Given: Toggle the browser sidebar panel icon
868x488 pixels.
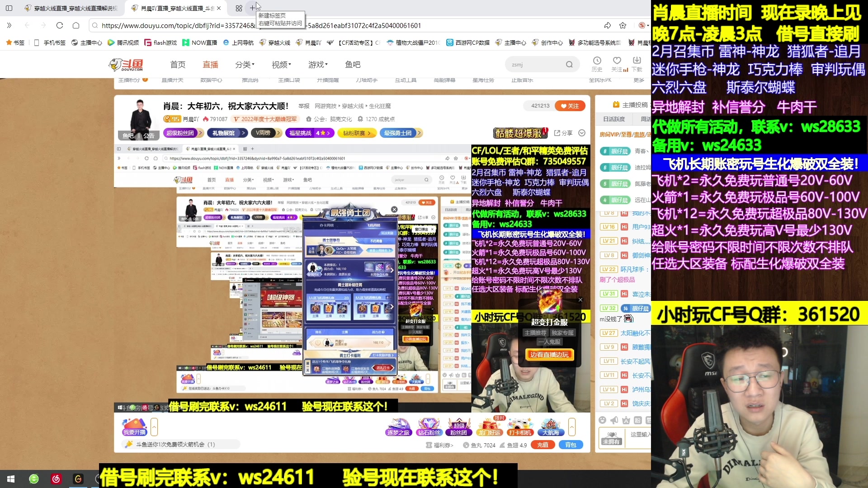Looking at the screenshot, I should 9,8.
